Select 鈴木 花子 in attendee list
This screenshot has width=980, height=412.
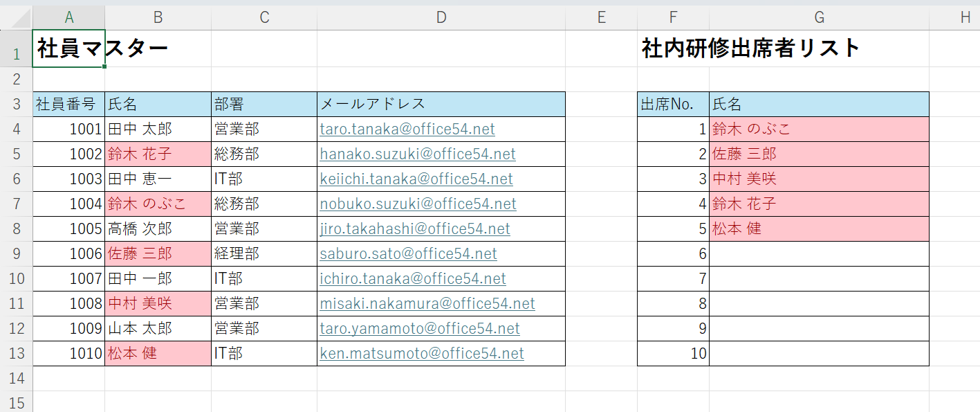pos(820,204)
